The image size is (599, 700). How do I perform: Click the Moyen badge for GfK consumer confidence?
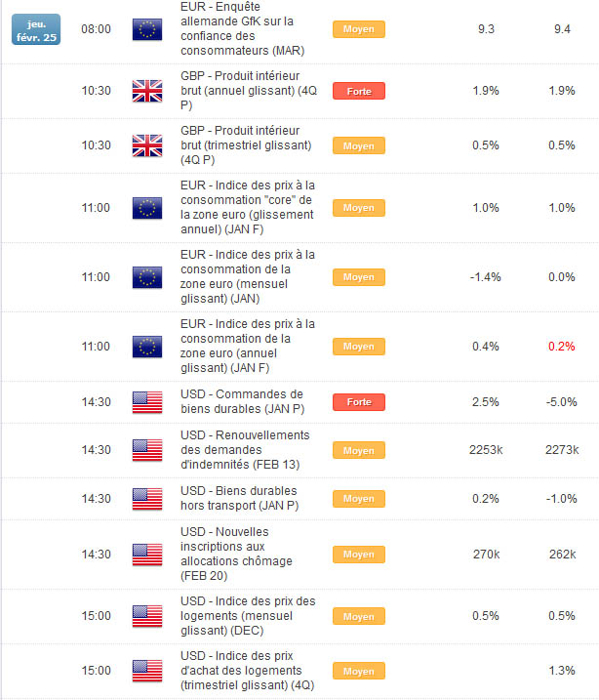[358, 29]
